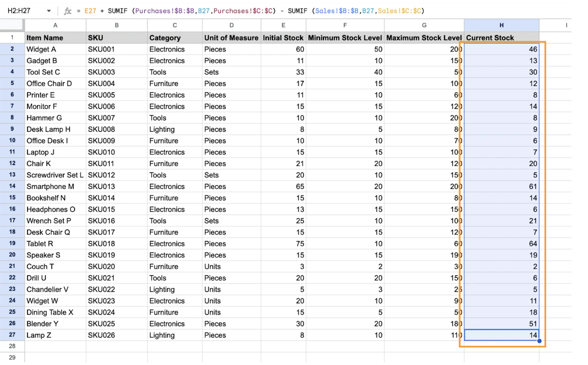This screenshot has width=588, height=365.
Task: Select column B header
Action: (117, 25)
